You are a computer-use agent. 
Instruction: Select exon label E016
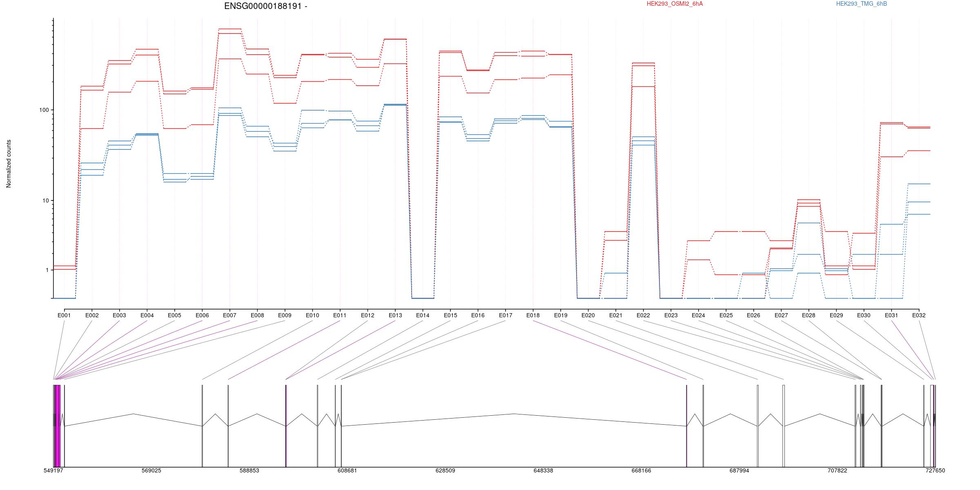pyautogui.click(x=478, y=315)
